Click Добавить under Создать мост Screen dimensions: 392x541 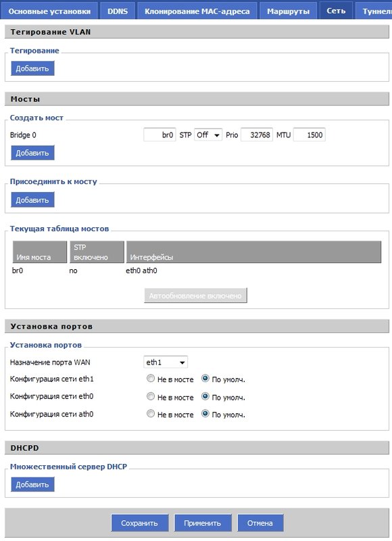click(x=32, y=153)
